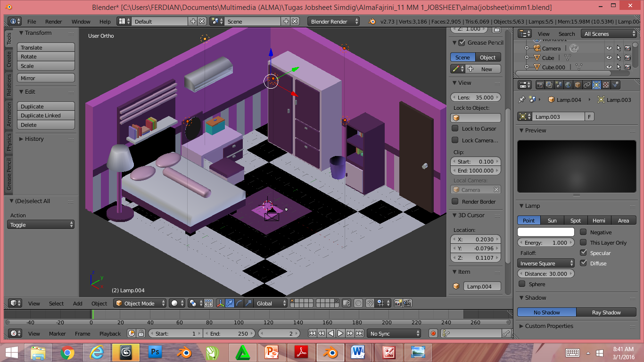Screen dimensions: 644x362
Task: Hide the Cube using its eye toggle
Action: (x=610, y=58)
